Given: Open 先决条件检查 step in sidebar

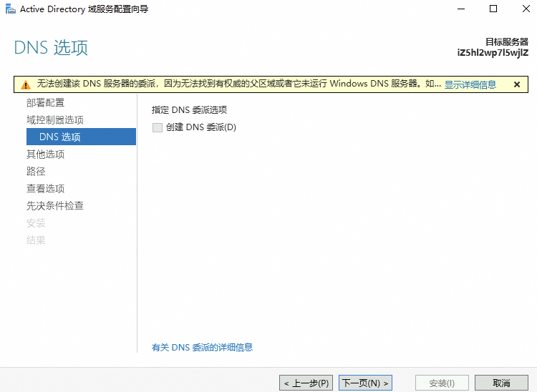Looking at the screenshot, I should [55, 205].
